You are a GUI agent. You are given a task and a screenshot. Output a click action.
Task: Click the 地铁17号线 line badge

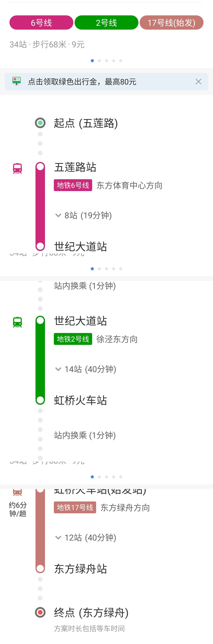coord(75,508)
